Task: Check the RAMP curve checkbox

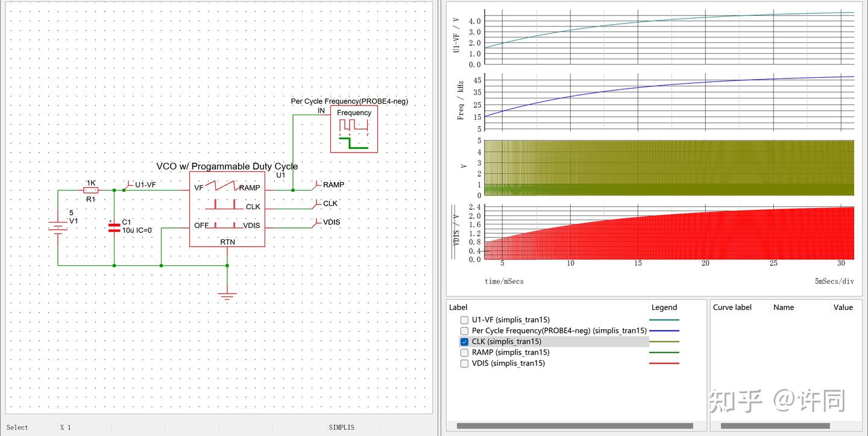Action: pyautogui.click(x=464, y=353)
